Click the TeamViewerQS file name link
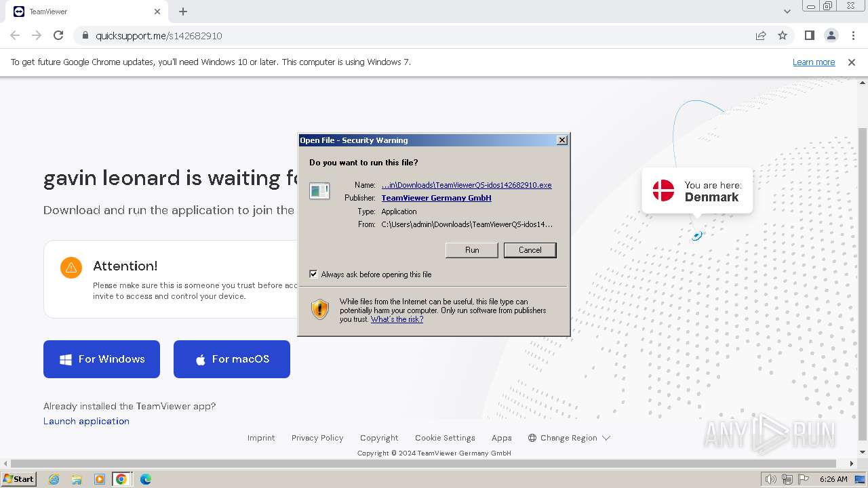The image size is (868, 488). tap(467, 185)
